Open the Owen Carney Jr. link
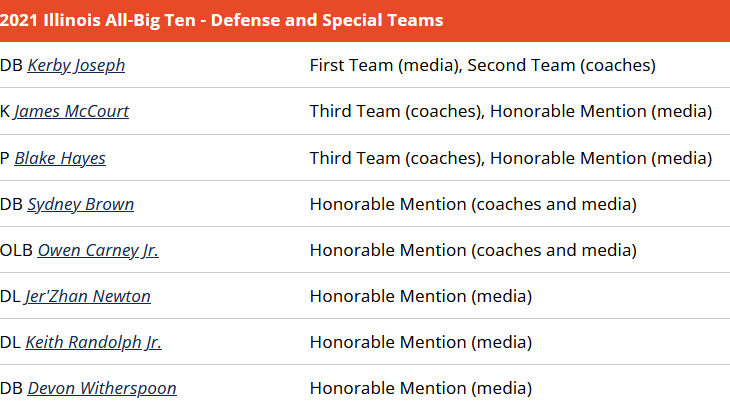This screenshot has height=409, width=730. click(98, 250)
